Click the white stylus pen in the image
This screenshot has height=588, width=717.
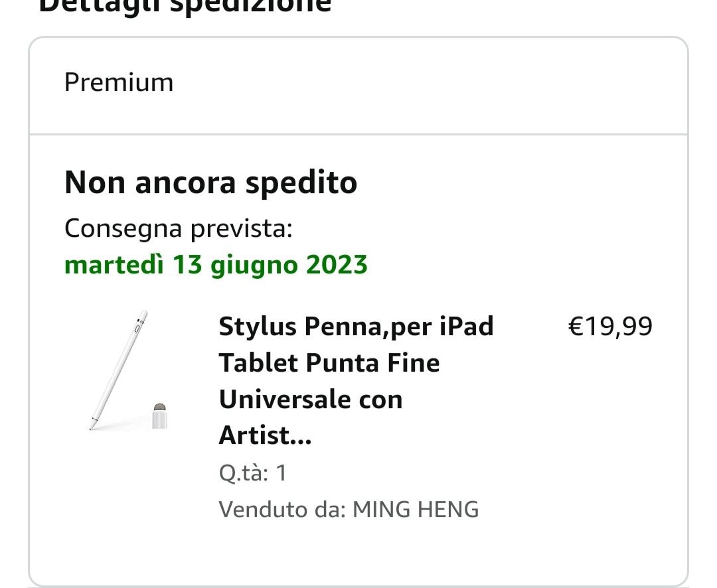point(119,366)
